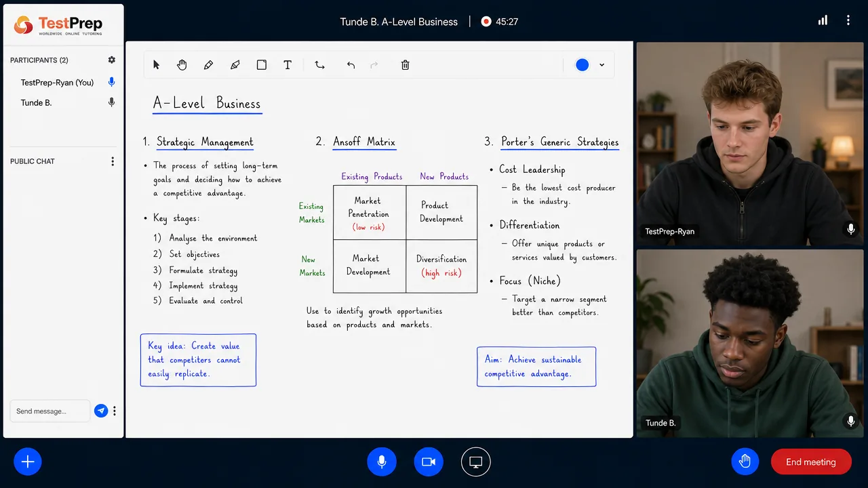Toggle TestPrep-Ryan (You) participant microphone
Screen dimensions: 868x488
112,82
